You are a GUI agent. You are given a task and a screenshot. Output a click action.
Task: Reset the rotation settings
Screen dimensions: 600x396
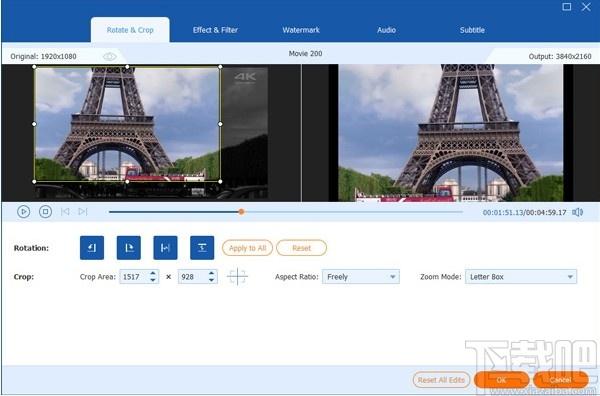tap(302, 248)
